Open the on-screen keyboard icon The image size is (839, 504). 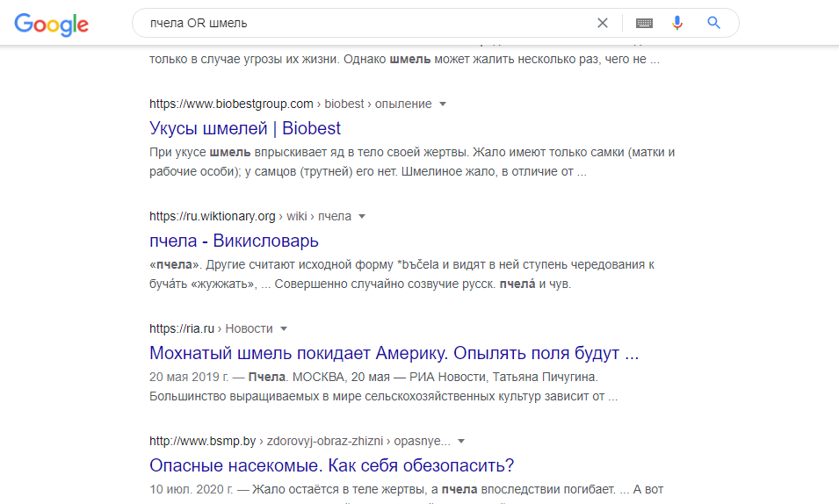pyautogui.click(x=644, y=23)
